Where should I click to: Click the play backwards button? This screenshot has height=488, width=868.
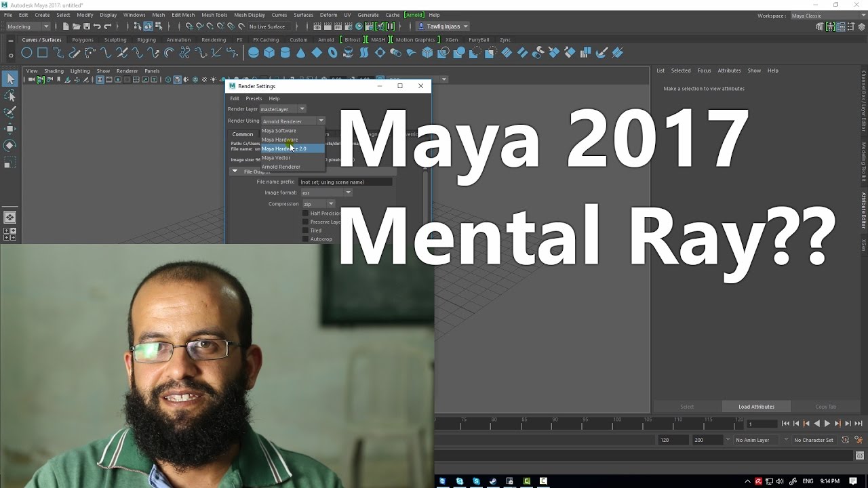[816, 424]
